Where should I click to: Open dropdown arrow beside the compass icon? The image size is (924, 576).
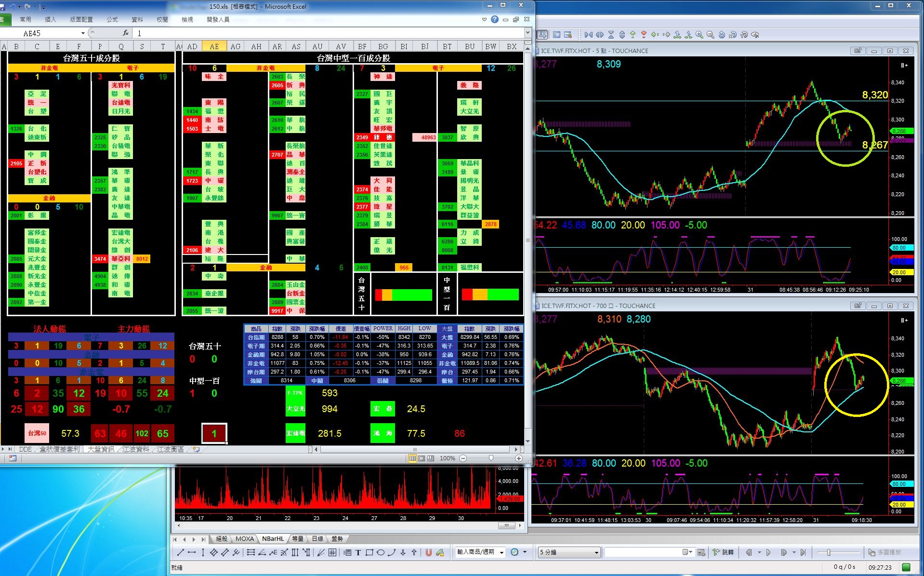pyautogui.click(x=525, y=552)
